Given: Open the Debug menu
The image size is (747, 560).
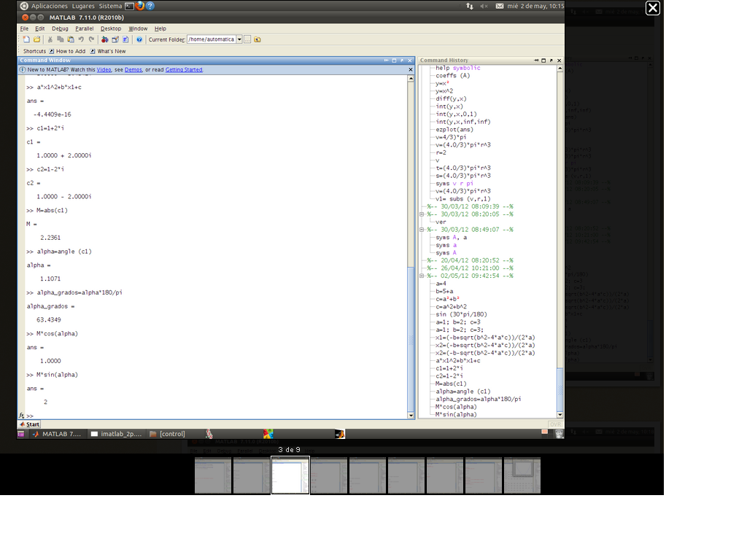Looking at the screenshot, I should click(x=60, y=28).
